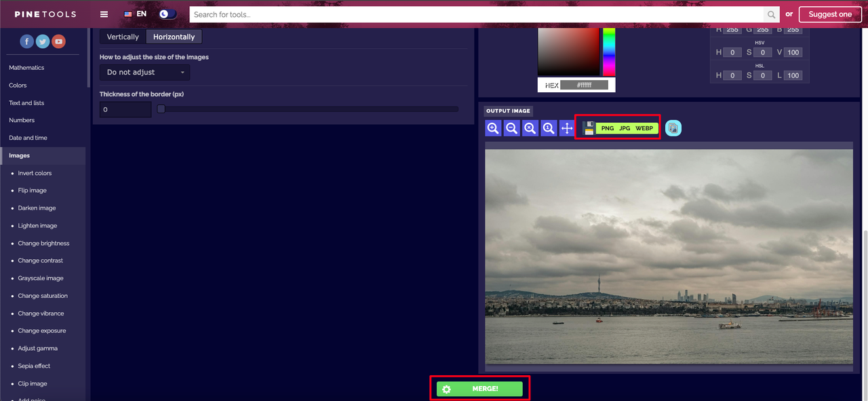Open the Do not adjust size dropdown

144,72
